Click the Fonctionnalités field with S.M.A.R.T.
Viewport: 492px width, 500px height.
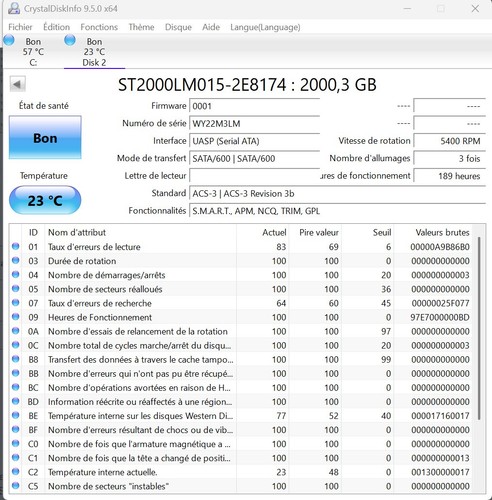pyautogui.click(x=337, y=211)
